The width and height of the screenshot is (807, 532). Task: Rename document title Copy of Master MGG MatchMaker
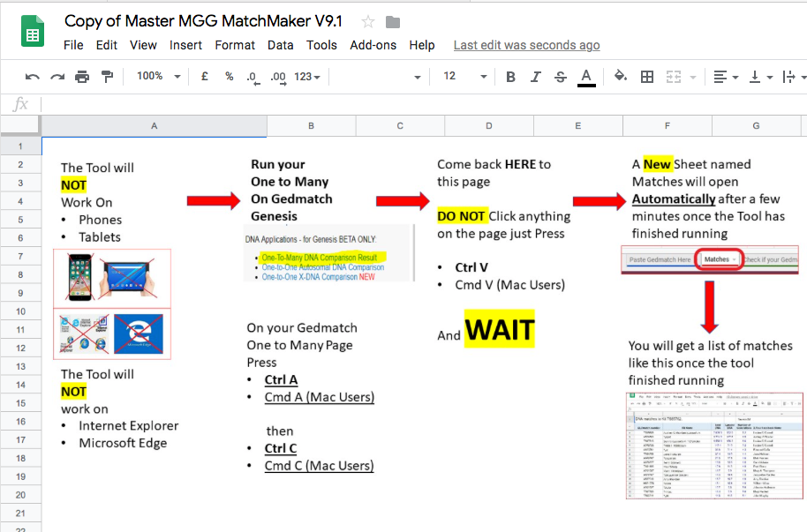[x=203, y=21]
